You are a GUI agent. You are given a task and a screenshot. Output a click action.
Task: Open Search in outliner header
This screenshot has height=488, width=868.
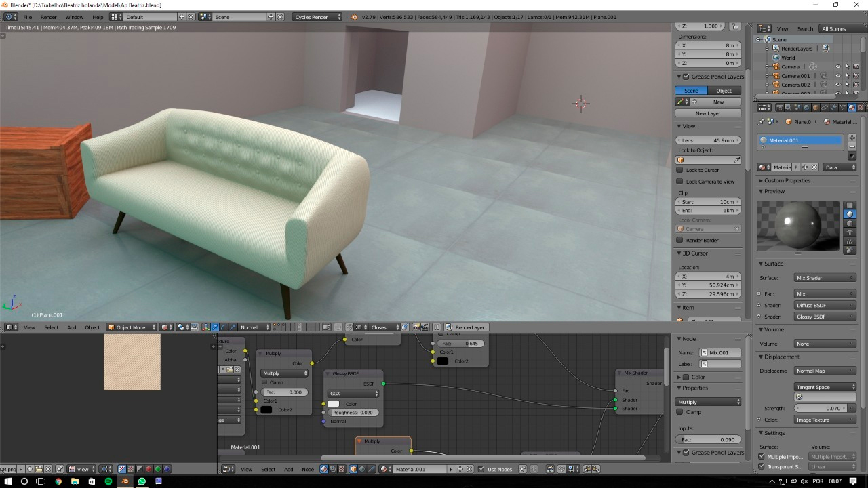(x=805, y=28)
